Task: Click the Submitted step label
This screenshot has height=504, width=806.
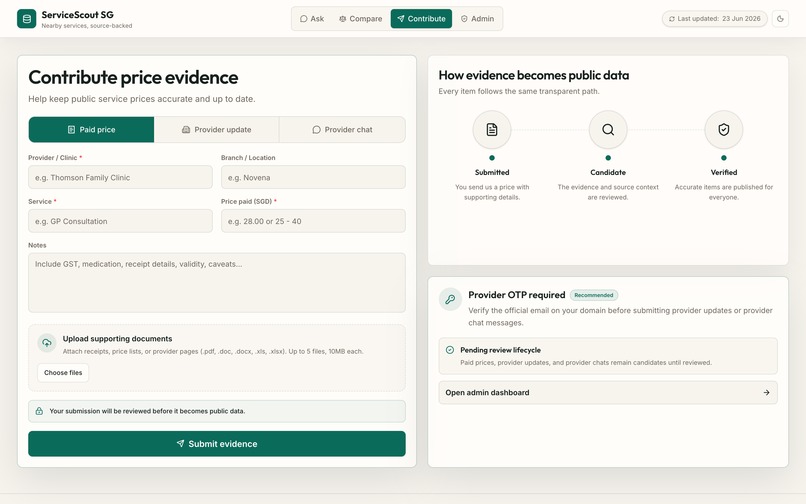Action: 492,172
